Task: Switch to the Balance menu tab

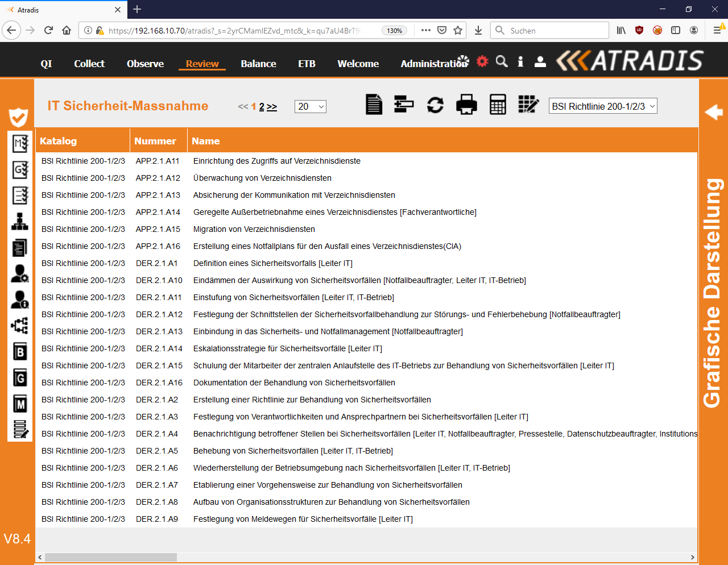Action: [258, 64]
